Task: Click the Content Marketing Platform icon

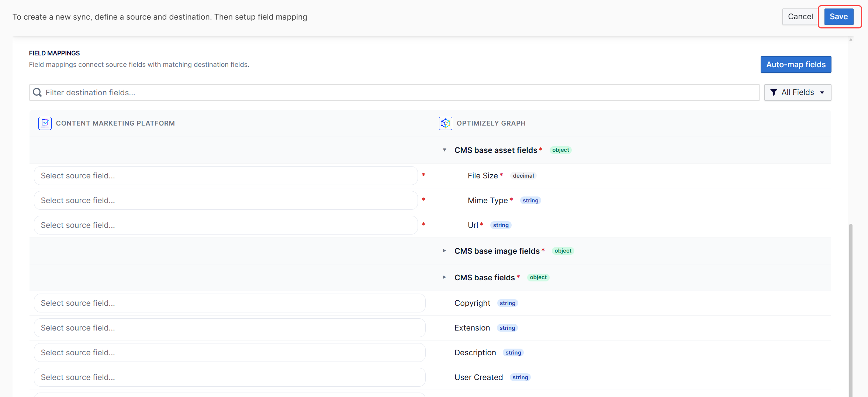Action: coord(45,123)
